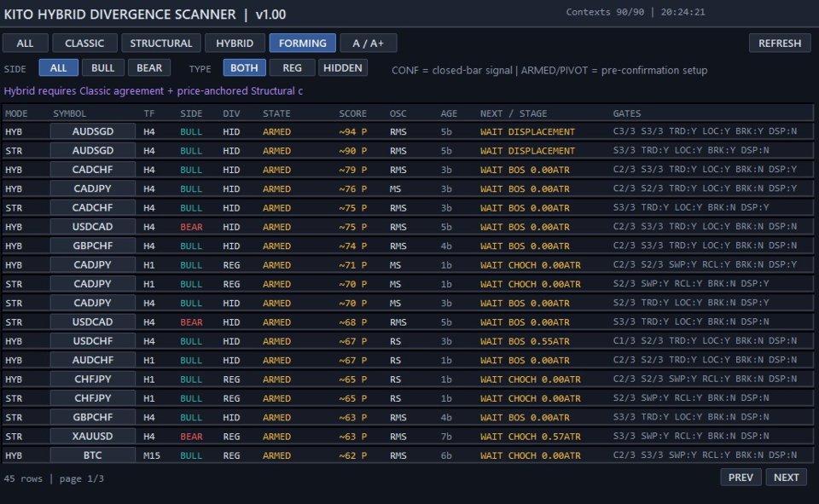This screenshot has height=504, width=819.
Task: Open GBPCHF symbol in the STR row
Action: point(92,417)
